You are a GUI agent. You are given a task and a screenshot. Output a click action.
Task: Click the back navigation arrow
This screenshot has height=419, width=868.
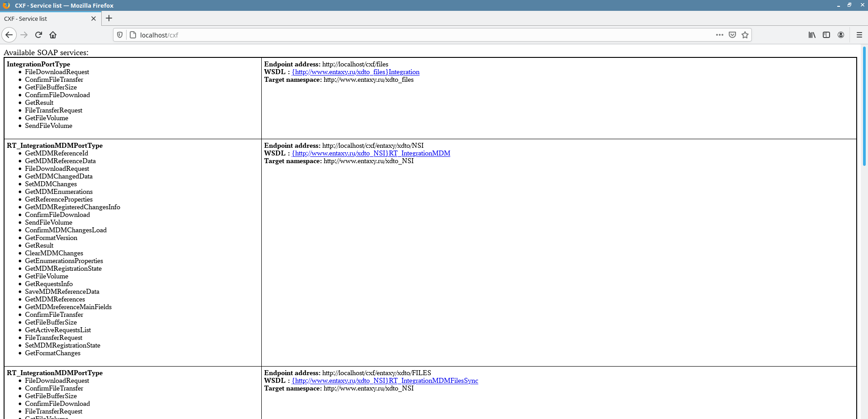coord(9,35)
